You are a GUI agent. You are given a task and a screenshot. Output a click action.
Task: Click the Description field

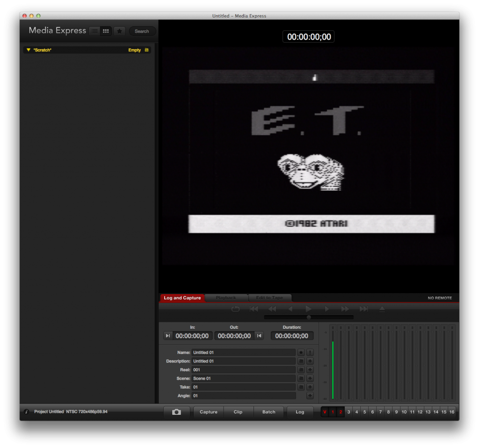[243, 361]
